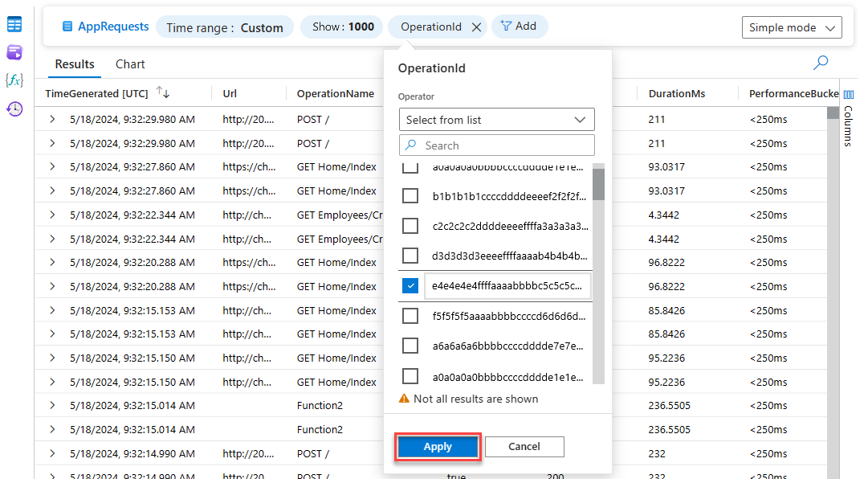The width and height of the screenshot is (868, 479).
Task: Apply the OperationId filter
Action: click(438, 446)
